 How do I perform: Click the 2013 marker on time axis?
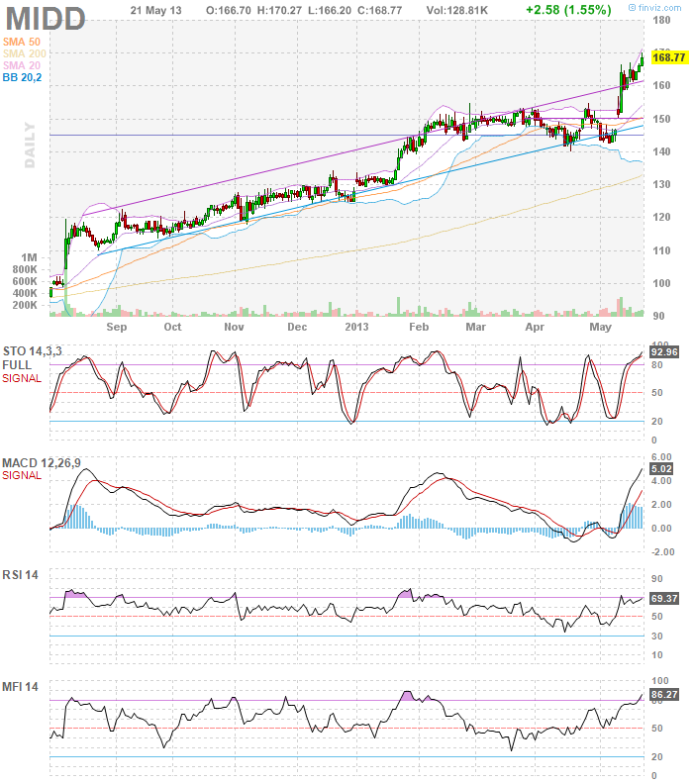point(356,326)
